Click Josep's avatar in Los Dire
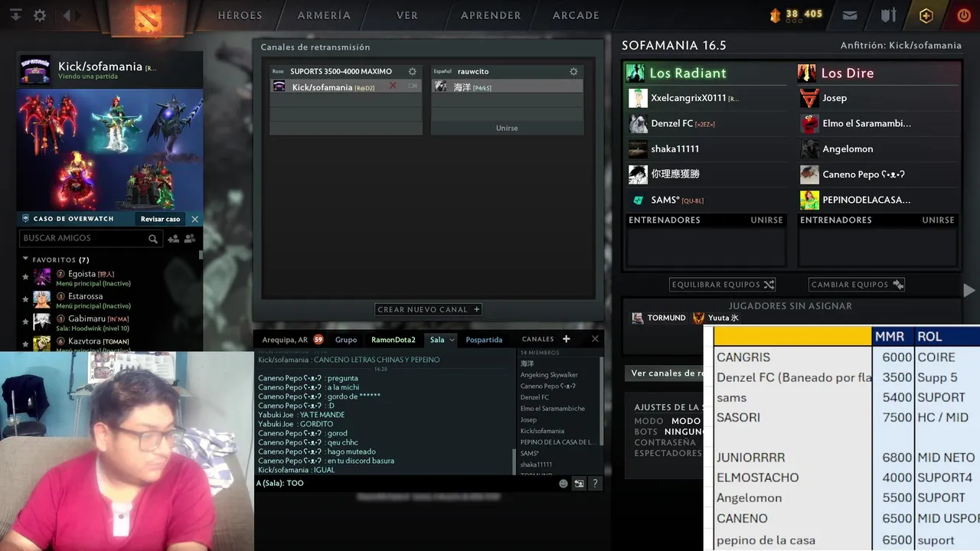This screenshot has height=551, width=980. (809, 98)
